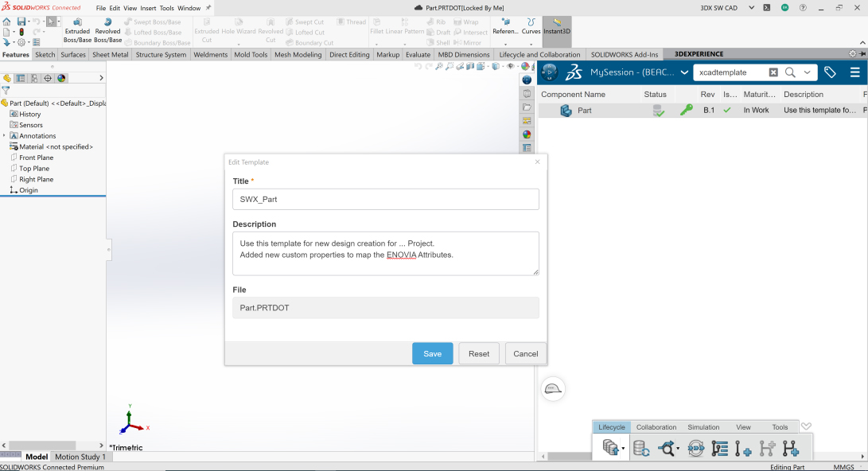Click the hard hat assistant button
Screen dimensions: 868x471
553,388
